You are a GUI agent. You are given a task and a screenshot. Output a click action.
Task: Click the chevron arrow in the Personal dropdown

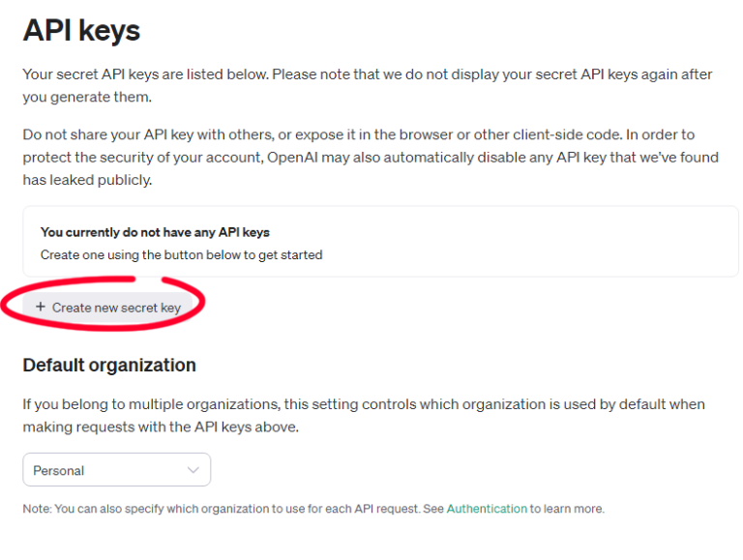[x=193, y=470]
